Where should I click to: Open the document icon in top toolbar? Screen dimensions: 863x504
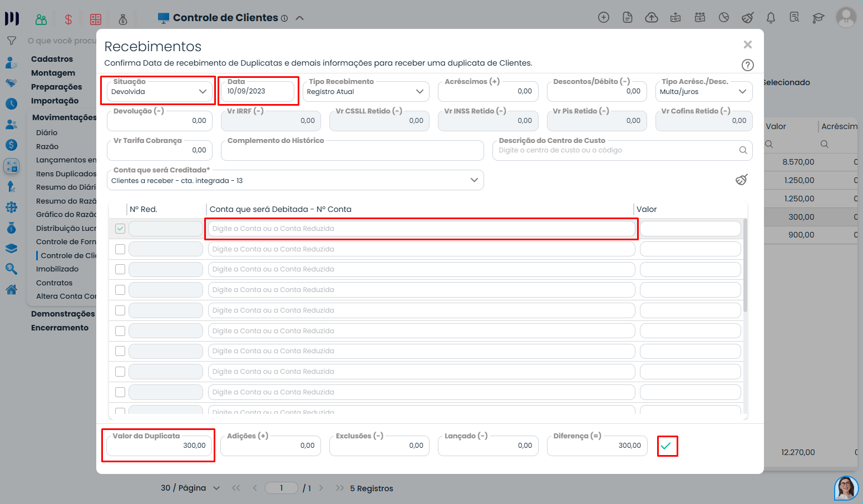[628, 18]
